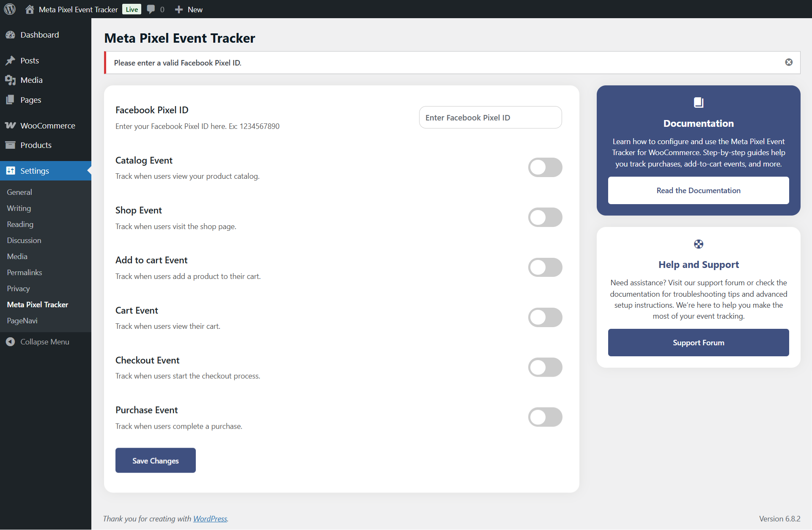
Task: Go to Posts via pushpin icon
Action: [x=10, y=60]
